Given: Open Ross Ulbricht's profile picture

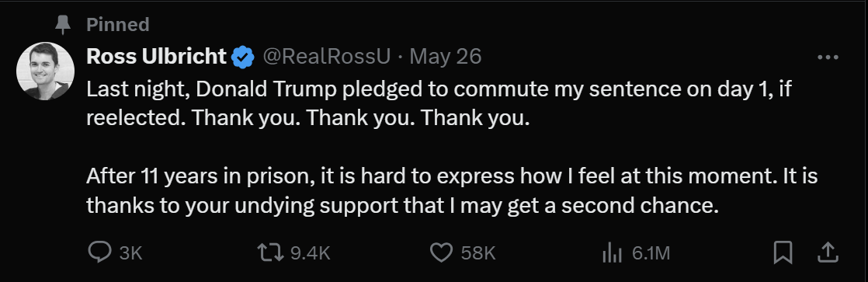Looking at the screenshot, I should pos(45,71).
